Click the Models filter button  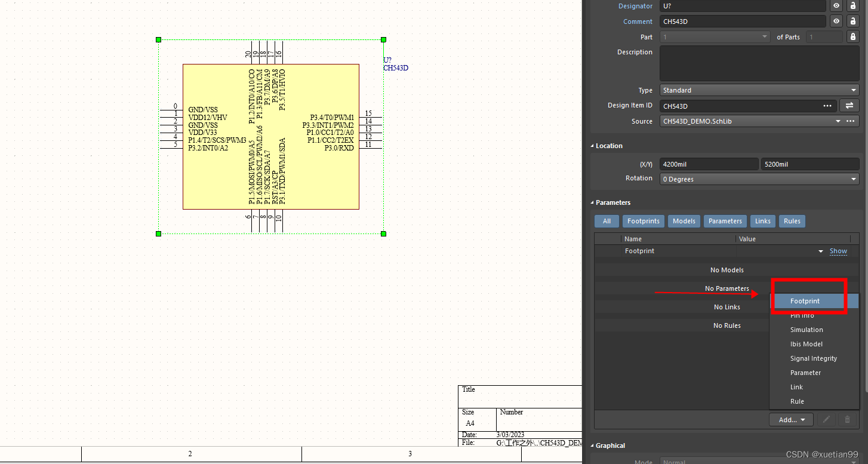(x=684, y=221)
